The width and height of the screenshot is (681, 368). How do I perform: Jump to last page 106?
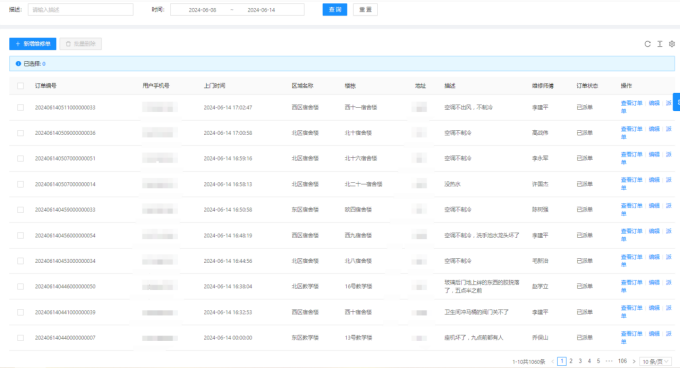(x=622, y=361)
